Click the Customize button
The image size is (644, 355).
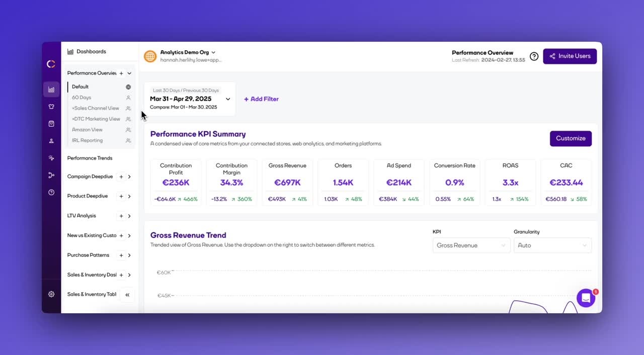point(571,139)
